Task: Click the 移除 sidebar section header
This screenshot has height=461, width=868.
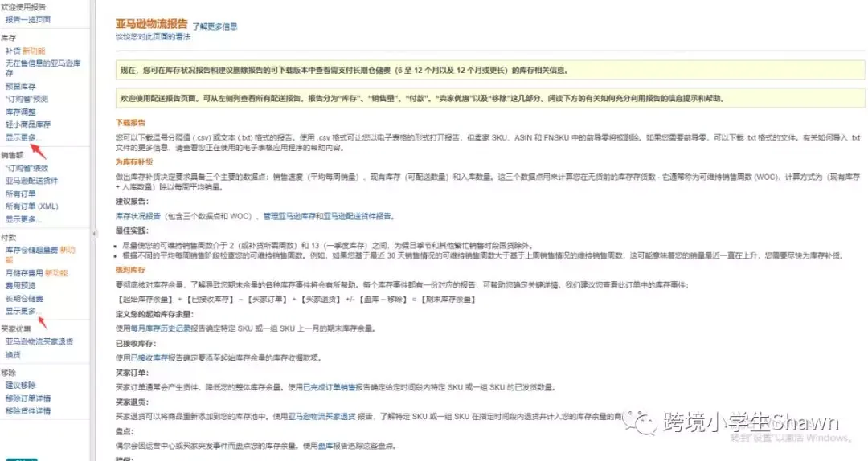Action: click(8, 373)
